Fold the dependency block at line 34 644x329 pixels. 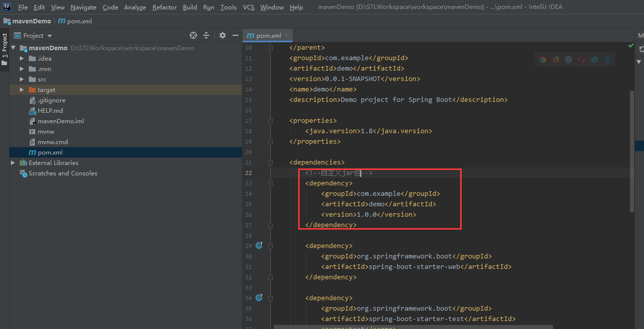pos(270,298)
